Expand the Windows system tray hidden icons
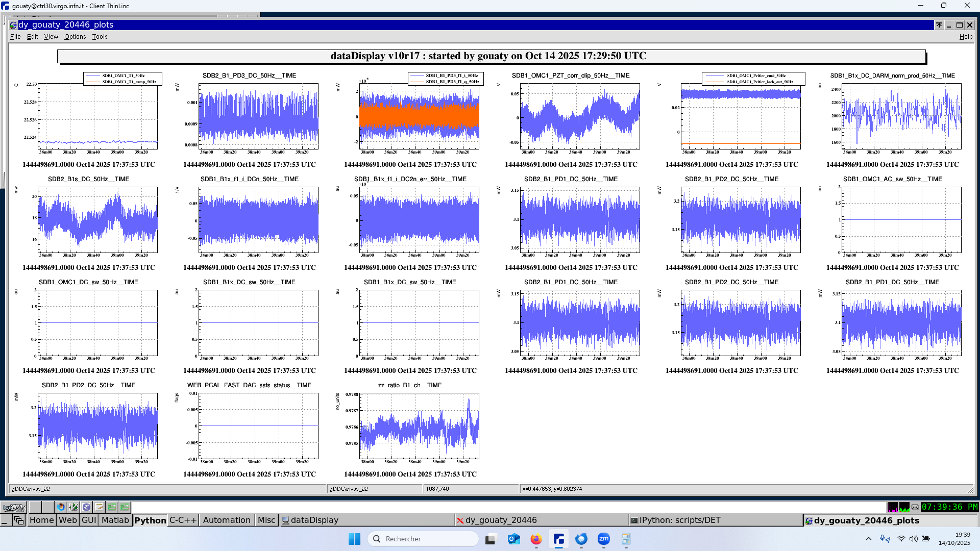 click(869, 539)
